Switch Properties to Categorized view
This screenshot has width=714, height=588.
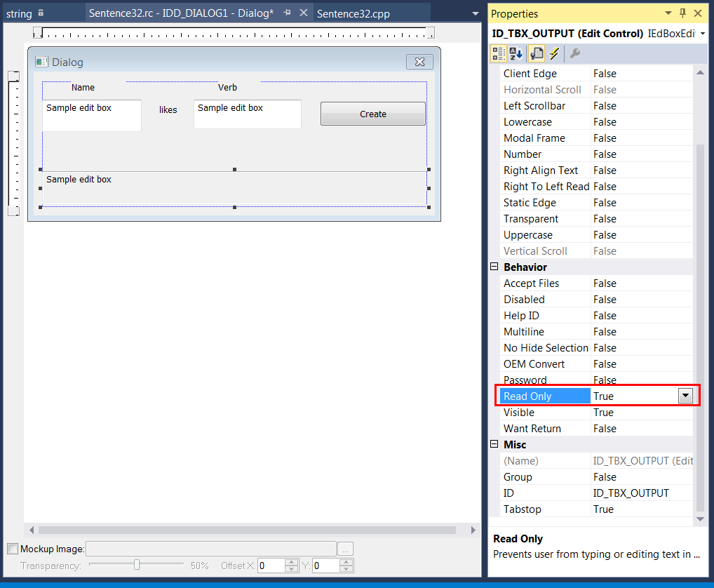click(499, 54)
